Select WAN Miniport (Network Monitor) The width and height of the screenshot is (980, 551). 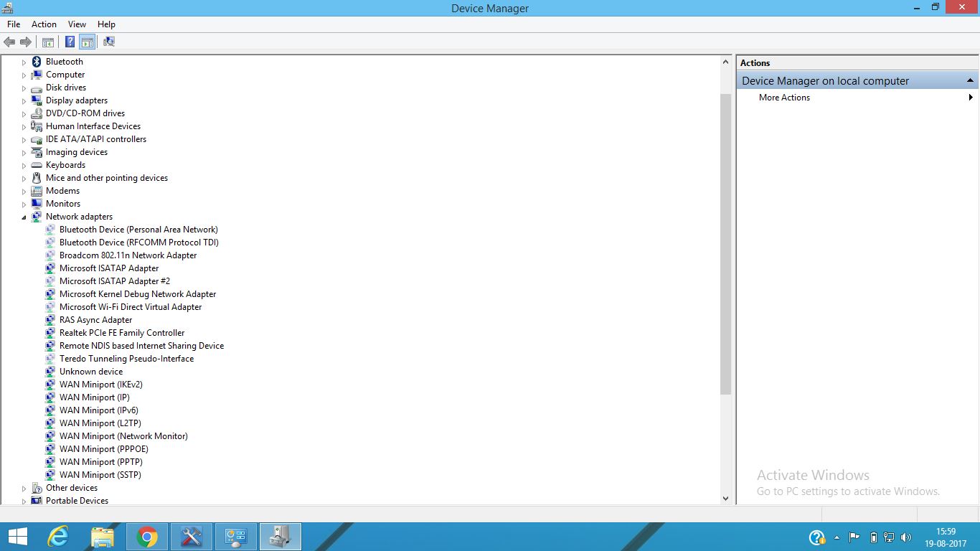tap(123, 436)
